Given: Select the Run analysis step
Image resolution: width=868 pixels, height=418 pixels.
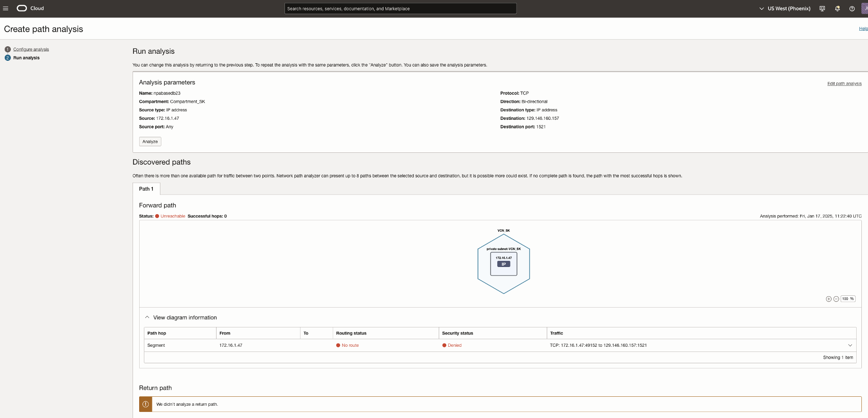Looking at the screenshot, I should [26, 58].
